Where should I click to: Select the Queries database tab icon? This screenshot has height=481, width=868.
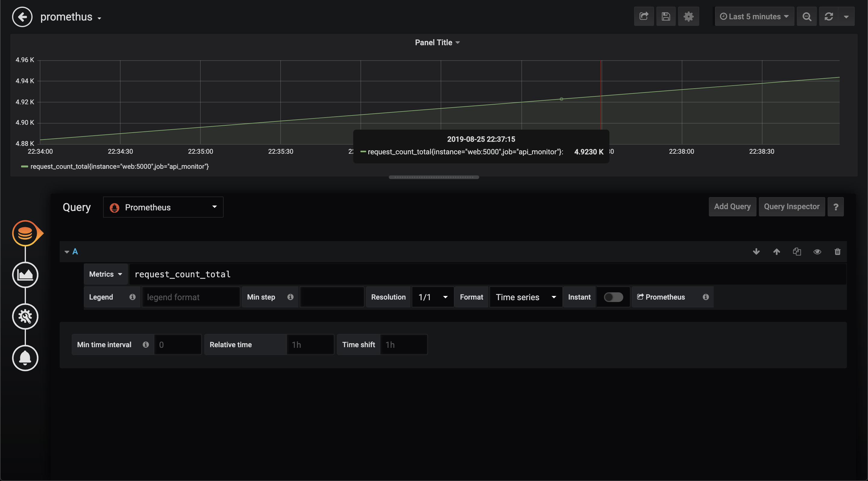click(x=25, y=233)
